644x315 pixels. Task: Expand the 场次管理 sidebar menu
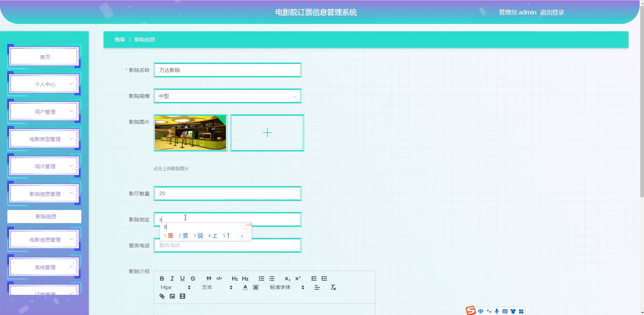pos(44,166)
